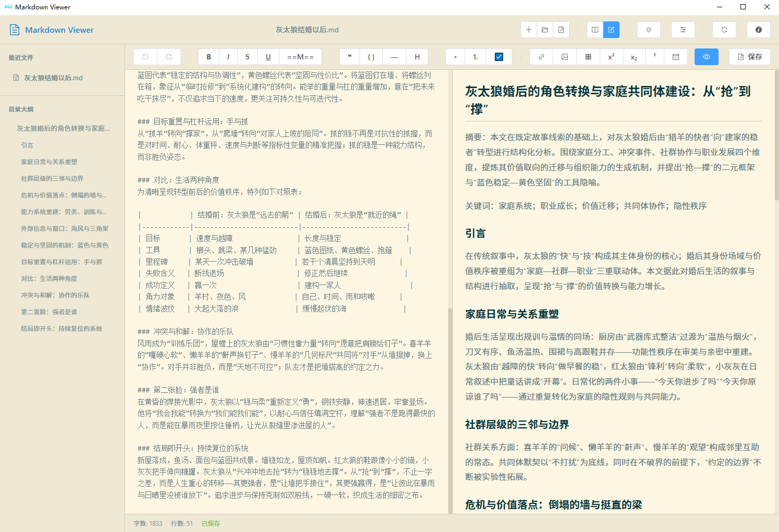Click the 已保存 status indicator
779x532 pixels.
[x=211, y=523]
